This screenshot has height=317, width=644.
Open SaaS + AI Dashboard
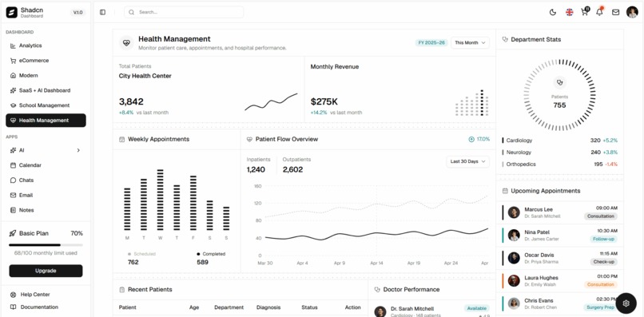(46, 90)
